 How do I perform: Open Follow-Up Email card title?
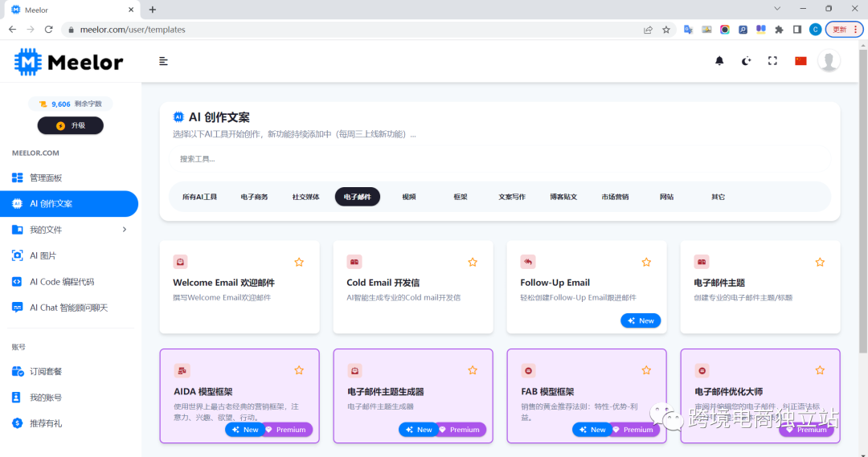pos(555,283)
